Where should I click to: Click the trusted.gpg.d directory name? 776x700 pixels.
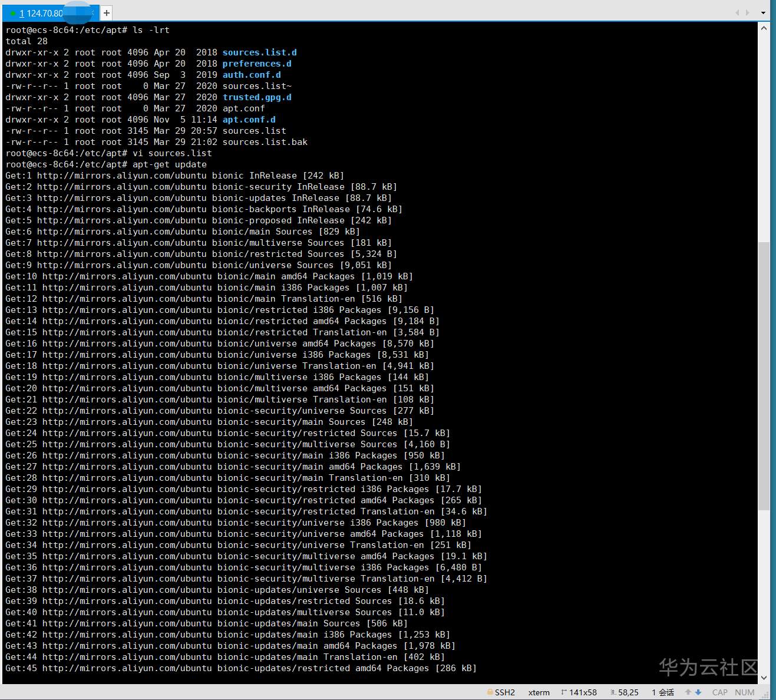click(x=257, y=97)
